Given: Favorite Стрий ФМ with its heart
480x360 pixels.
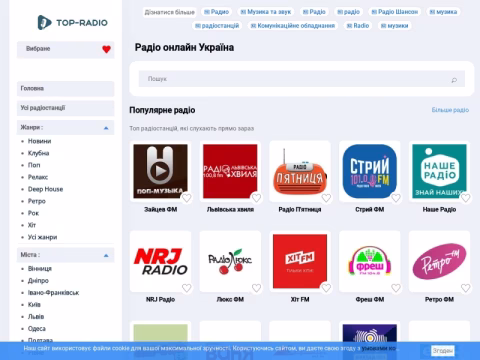Looking at the screenshot, I should click(396, 198).
